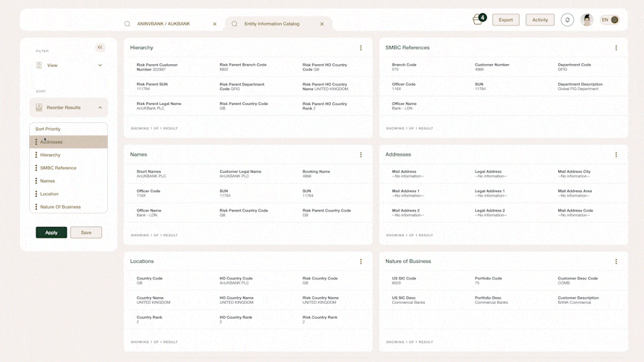Click the Reorder Results icon
The width and height of the screenshot is (644, 362).
point(39,107)
